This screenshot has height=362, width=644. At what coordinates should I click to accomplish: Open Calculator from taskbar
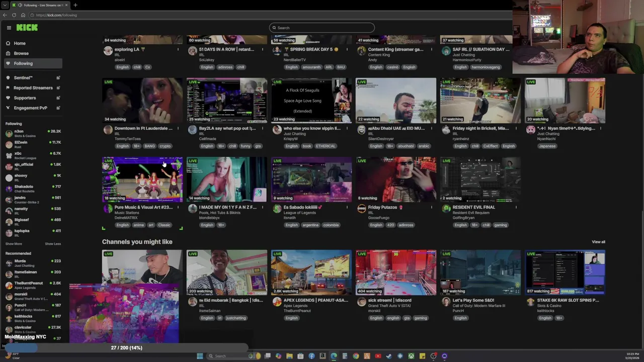[x=345, y=356]
